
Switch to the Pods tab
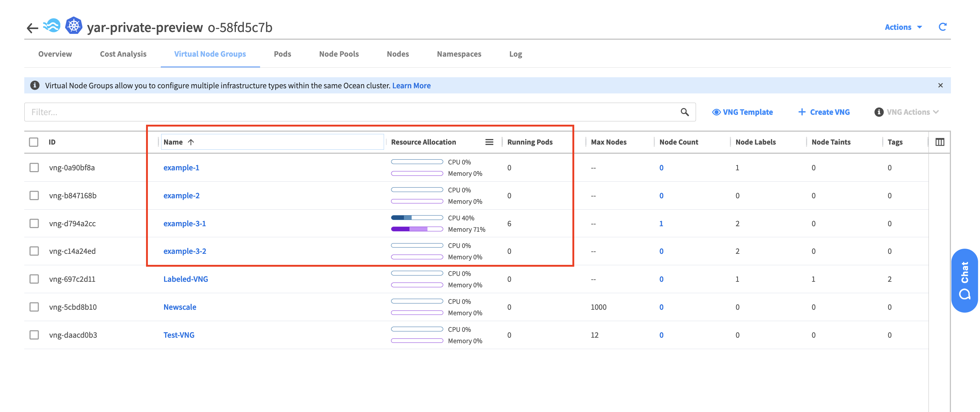(x=282, y=53)
